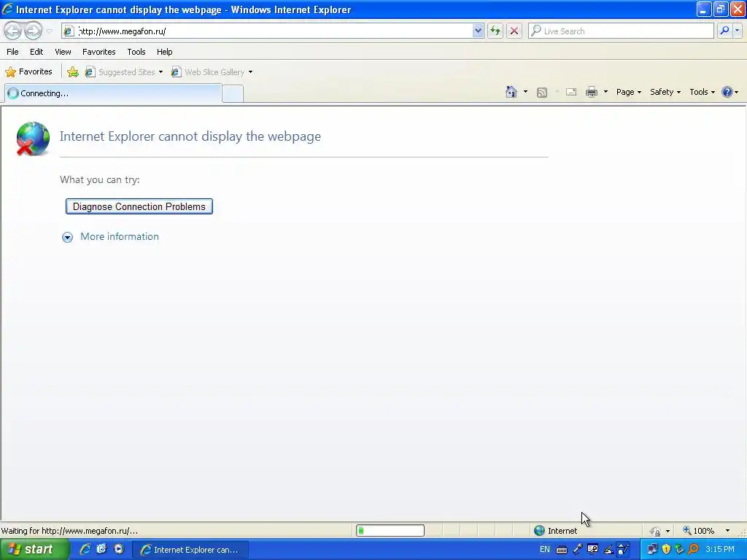Open the search provider options dropdown
This screenshot has height=560, width=747.
coord(737,31)
